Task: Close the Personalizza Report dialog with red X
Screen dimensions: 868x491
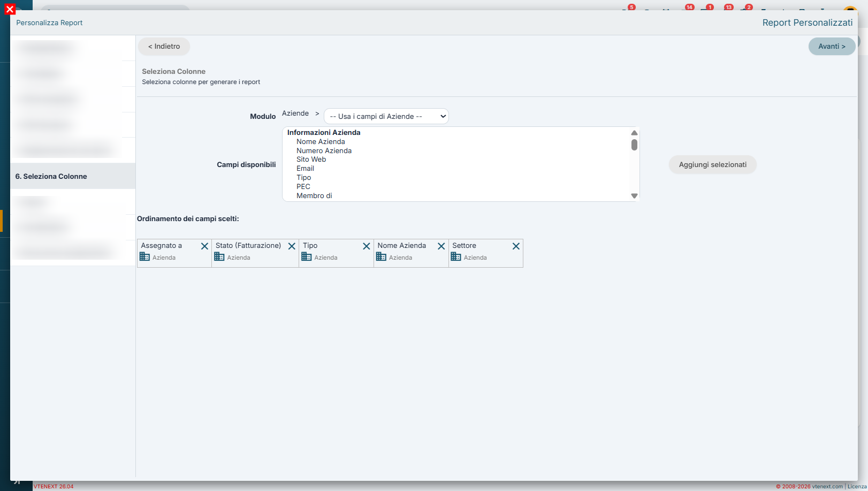Action: 10,9
